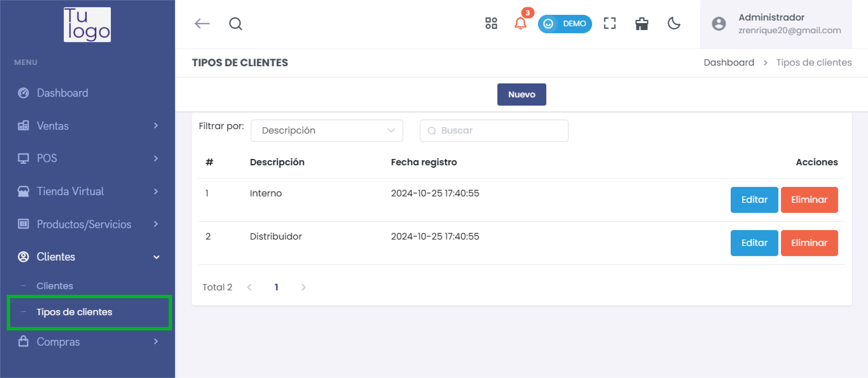Click the back arrow icon
This screenshot has width=868, height=378.
click(x=202, y=23)
